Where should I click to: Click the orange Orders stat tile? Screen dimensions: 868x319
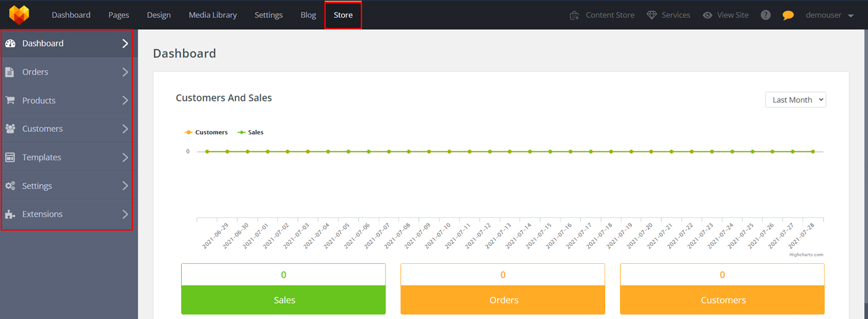pos(503,300)
